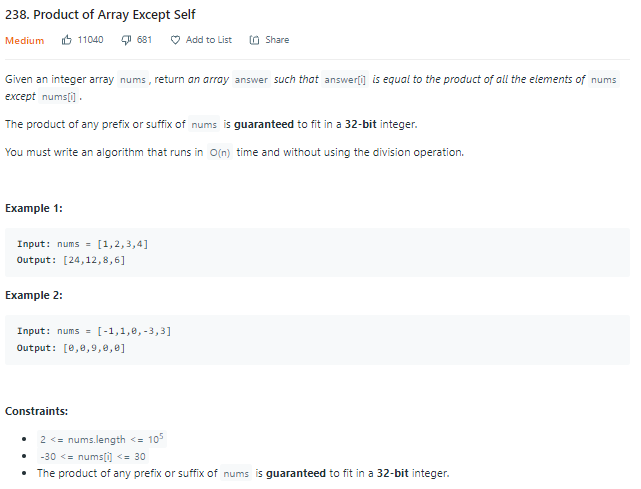The height and width of the screenshot is (489, 641).
Task: Click the Constraints heading
Action: pos(36,411)
